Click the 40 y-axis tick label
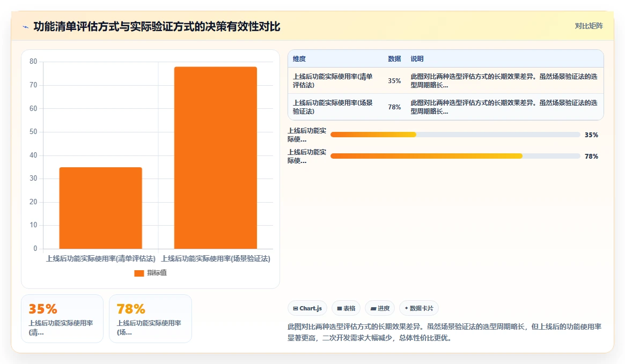 (33, 155)
